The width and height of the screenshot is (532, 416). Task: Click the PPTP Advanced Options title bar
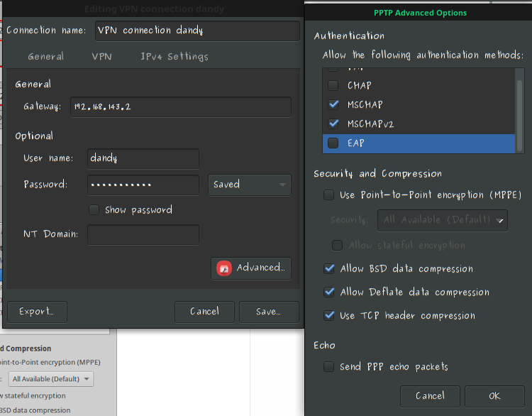420,13
